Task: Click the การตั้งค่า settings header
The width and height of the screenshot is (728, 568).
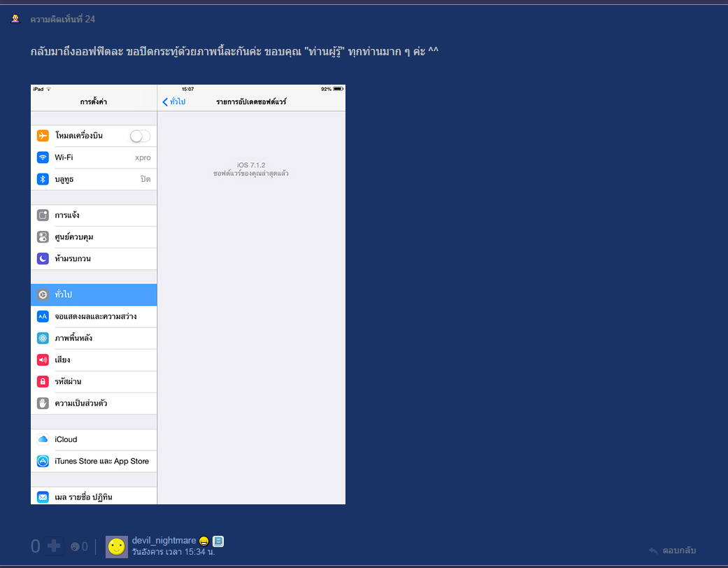Action: (93, 101)
